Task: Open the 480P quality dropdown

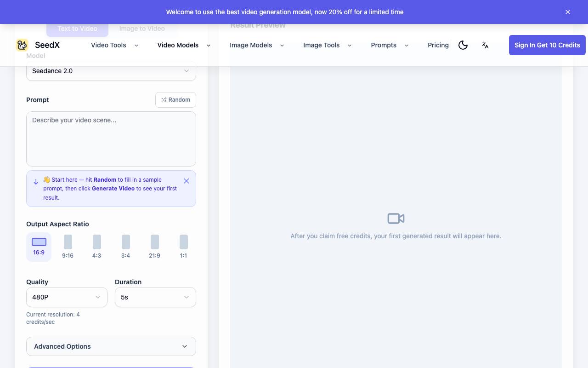Action: tap(67, 297)
